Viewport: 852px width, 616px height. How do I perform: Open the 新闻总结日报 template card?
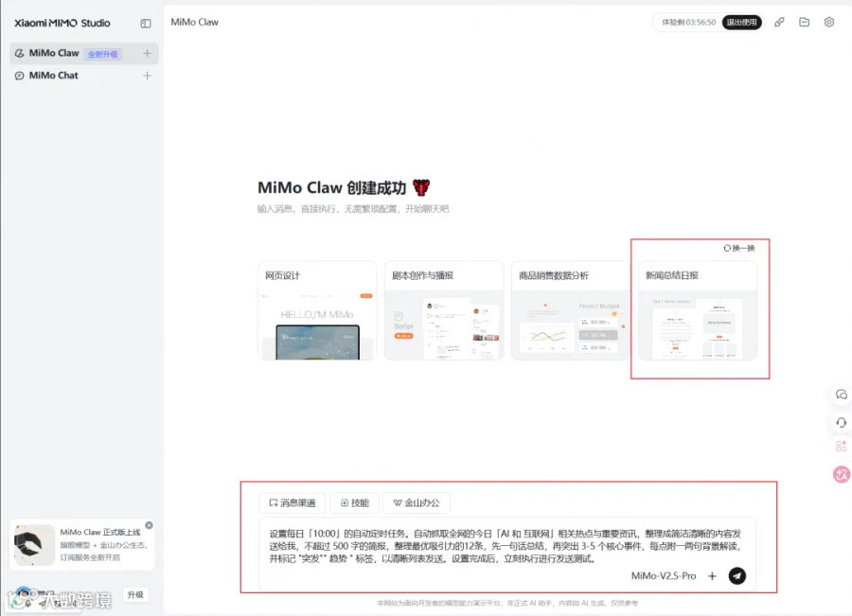[698, 310]
